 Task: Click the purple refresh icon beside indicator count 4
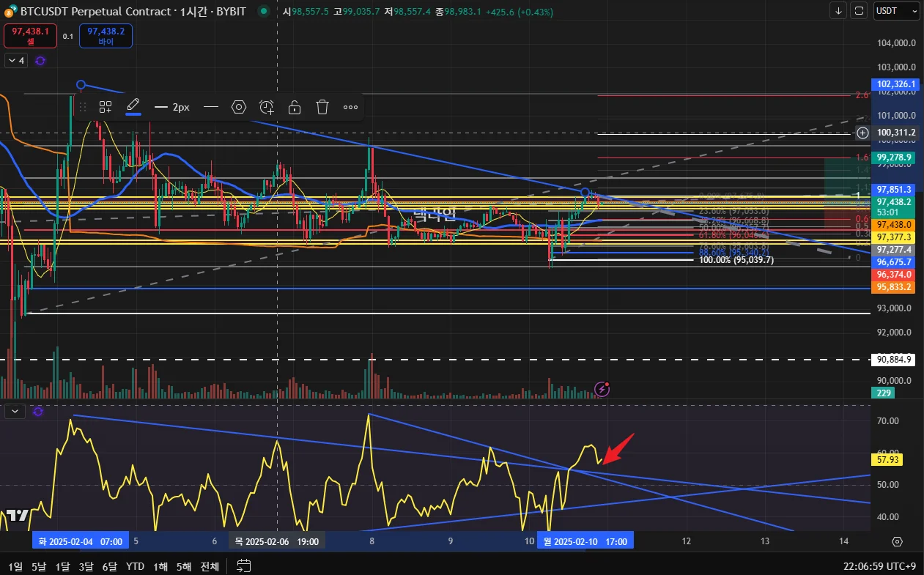40,61
